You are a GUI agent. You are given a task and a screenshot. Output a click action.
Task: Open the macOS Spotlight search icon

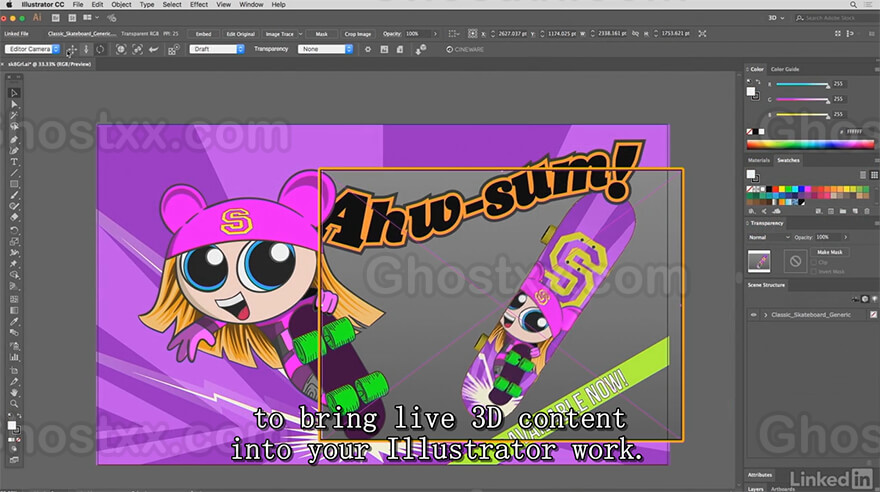pos(853,4)
